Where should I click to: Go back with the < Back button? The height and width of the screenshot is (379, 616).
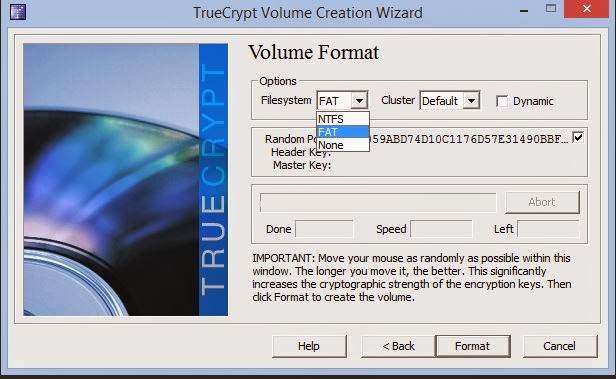coord(398,346)
